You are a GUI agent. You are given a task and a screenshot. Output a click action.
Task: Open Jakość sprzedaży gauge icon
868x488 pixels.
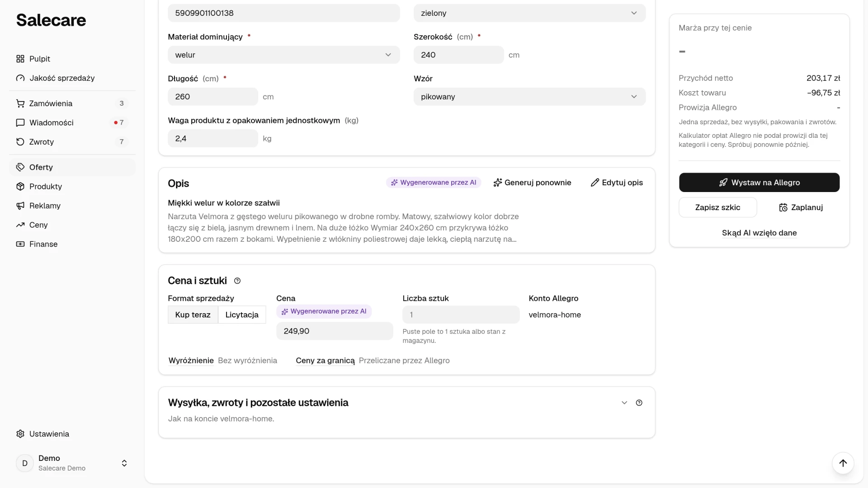coord(20,78)
